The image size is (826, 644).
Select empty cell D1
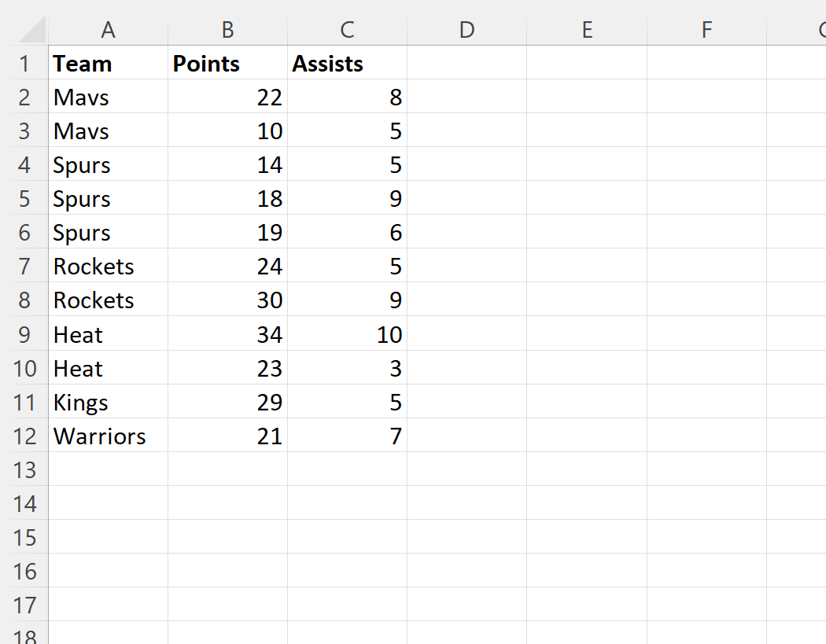point(466,63)
